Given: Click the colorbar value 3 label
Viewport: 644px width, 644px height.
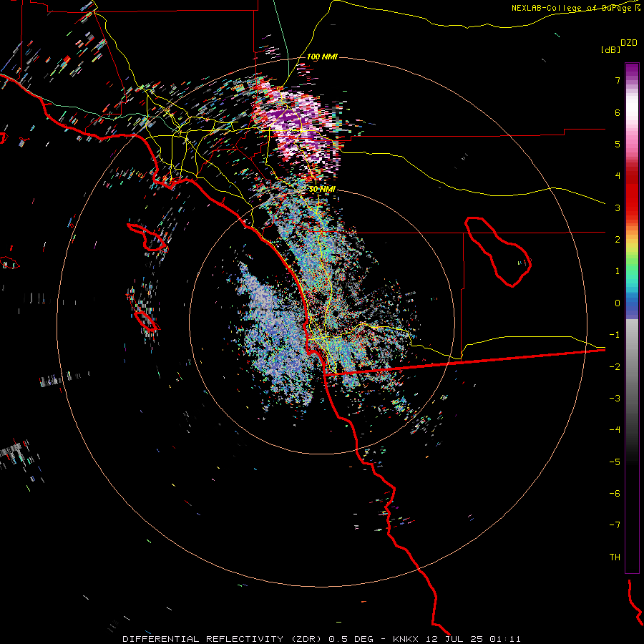Looking at the screenshot, I should tap(618, 208).
